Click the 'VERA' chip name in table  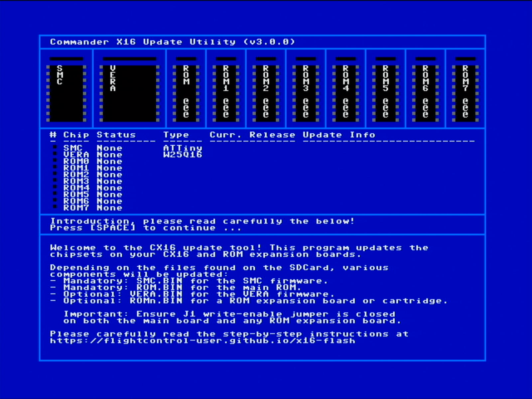click(x=76, y=155)
